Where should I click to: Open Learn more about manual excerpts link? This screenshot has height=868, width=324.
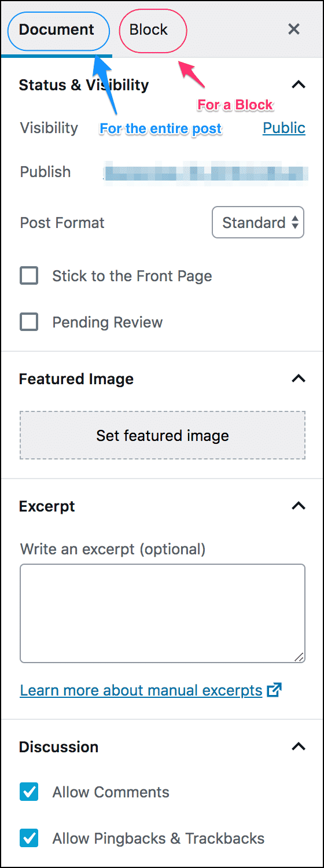pos(141,690)
